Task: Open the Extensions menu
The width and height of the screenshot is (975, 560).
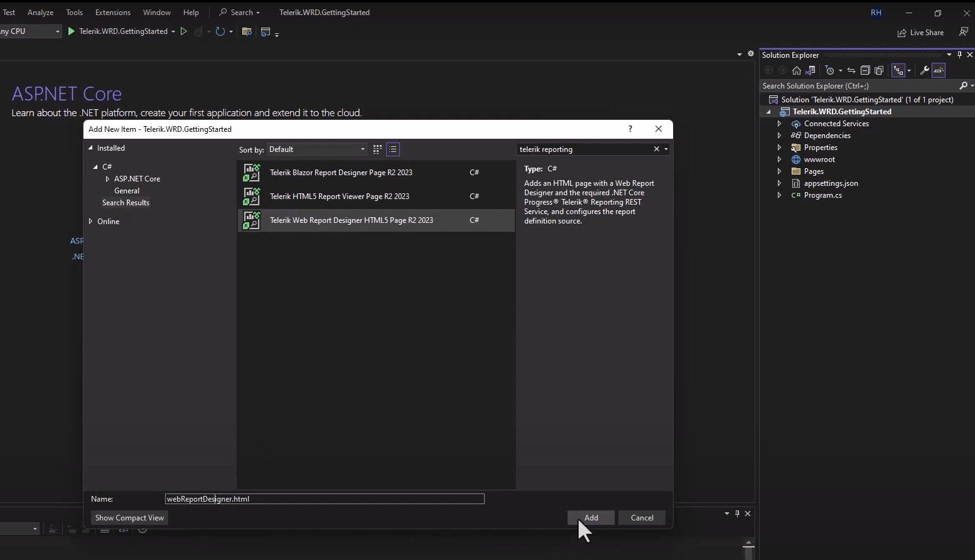Action: 112,12
